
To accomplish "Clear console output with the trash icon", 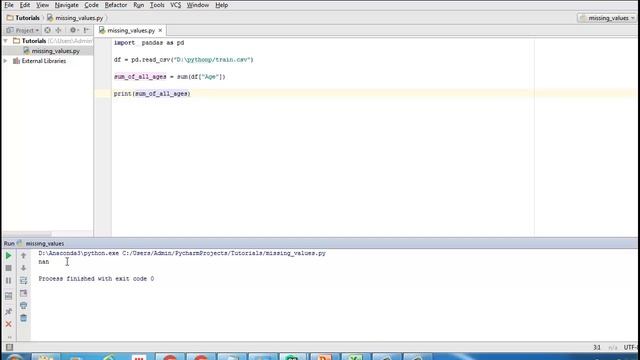I will coord(23,318).
